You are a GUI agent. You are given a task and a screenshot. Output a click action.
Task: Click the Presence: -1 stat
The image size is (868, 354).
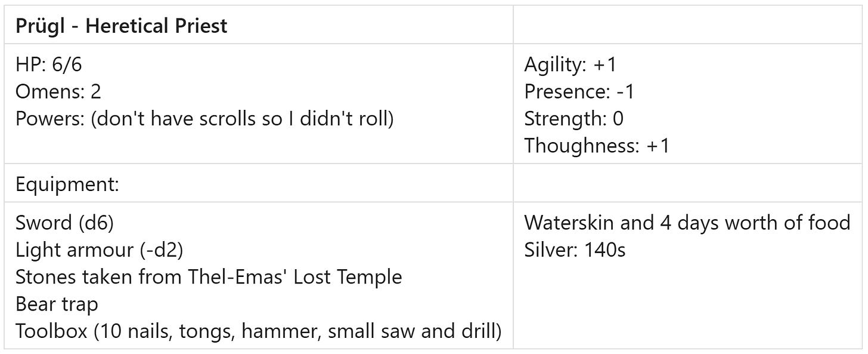pyautogui.click(x=579, y=92)
